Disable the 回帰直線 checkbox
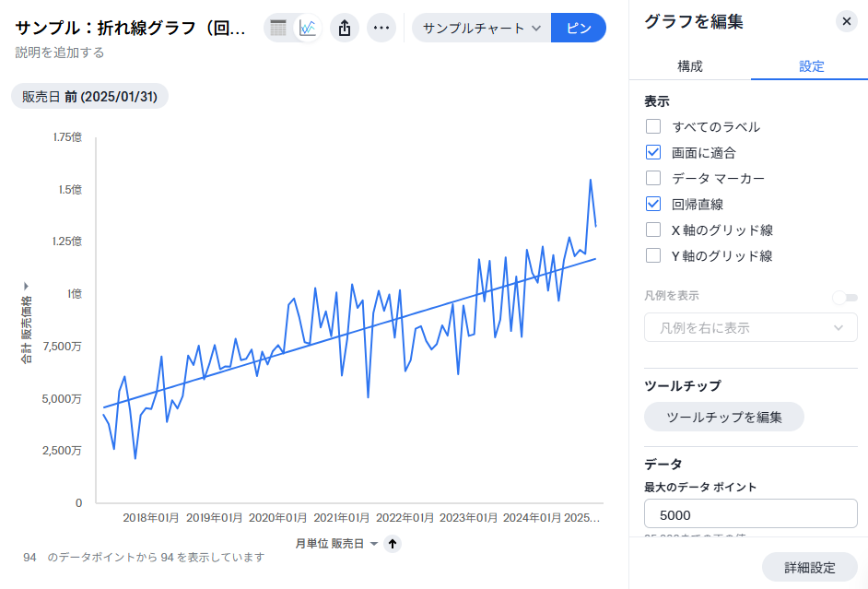 (x=653, y=204)
